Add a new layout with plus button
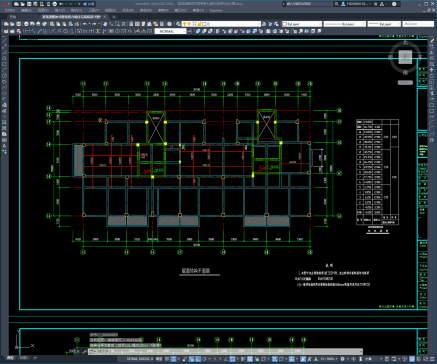 point(35,358)
